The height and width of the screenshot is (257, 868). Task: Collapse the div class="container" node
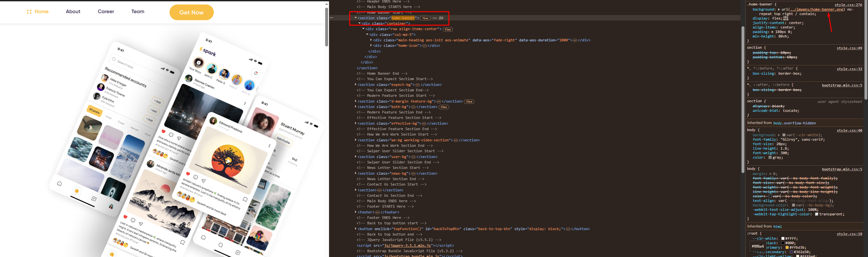click(x=360, y=23)
